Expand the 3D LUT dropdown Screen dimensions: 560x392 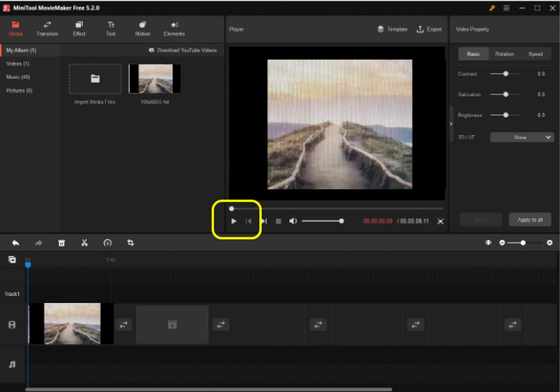click(522, 137)
